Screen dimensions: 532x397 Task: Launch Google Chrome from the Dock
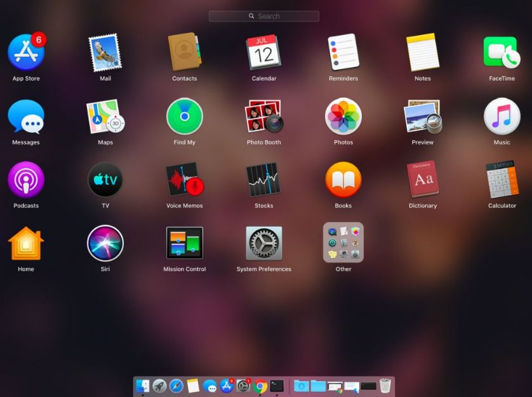coord(259,385)
